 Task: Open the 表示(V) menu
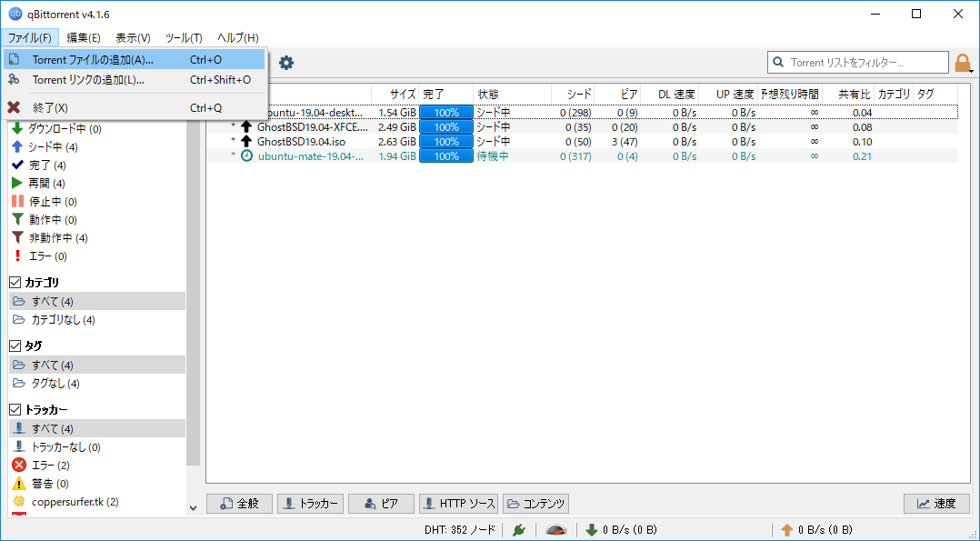click(x=133, y=37)
